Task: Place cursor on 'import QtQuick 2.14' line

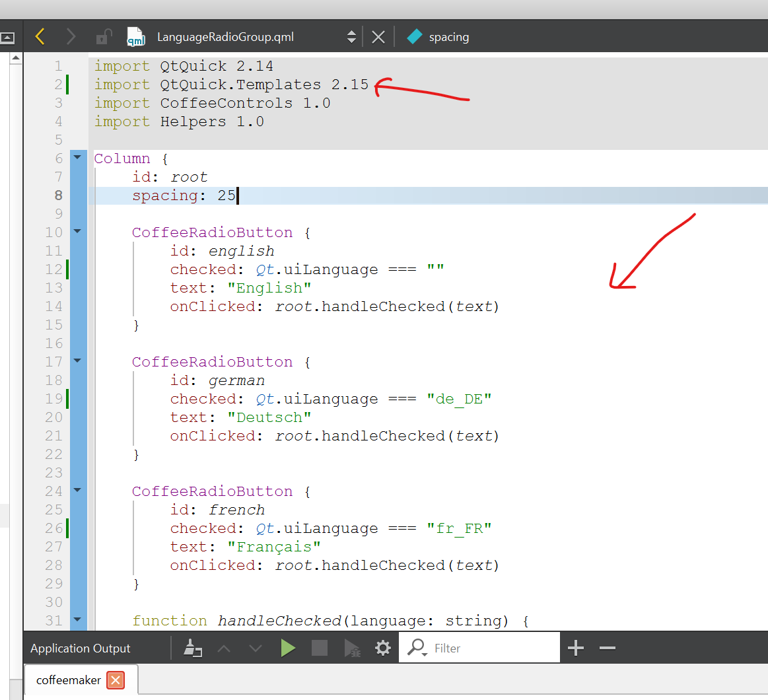Action: tap(184, 66)
